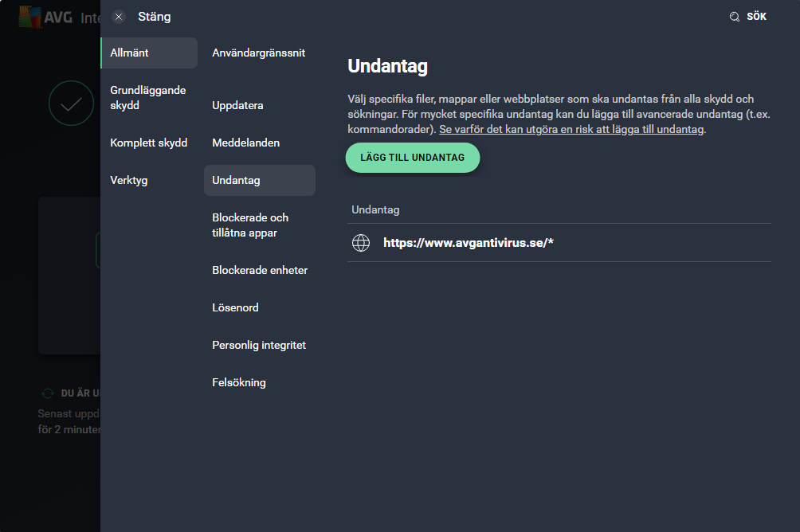The image size is (800, 532).
Task: Open Personlig integritet settings
Action: [259, 345]
